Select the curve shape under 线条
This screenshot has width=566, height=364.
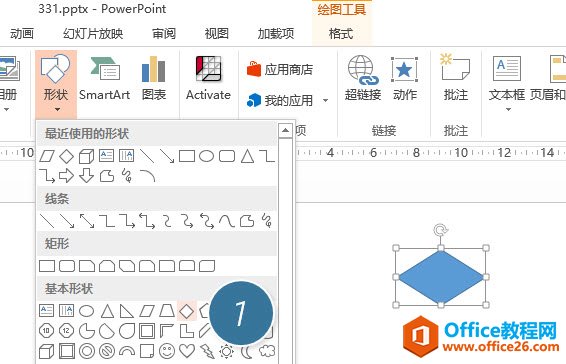pyautogui.click(x=227, y=221)
